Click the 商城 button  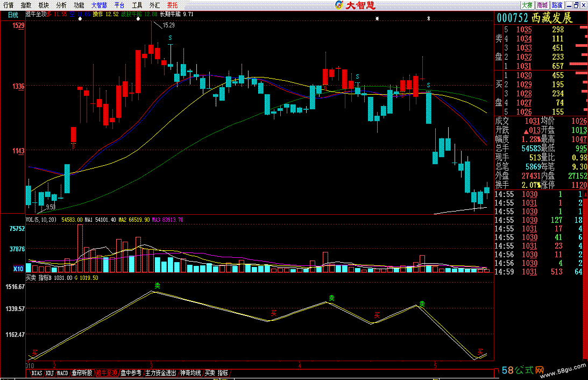[x=542, y=5]
